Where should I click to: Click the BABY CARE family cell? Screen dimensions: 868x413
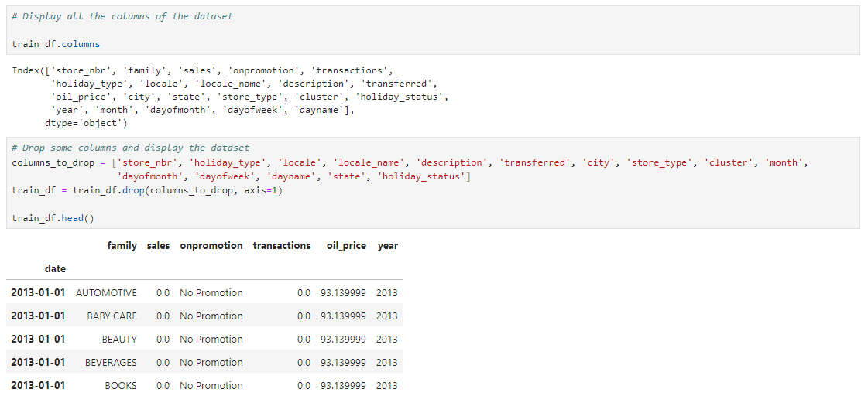pyautogui.click(x=112, y=316)
